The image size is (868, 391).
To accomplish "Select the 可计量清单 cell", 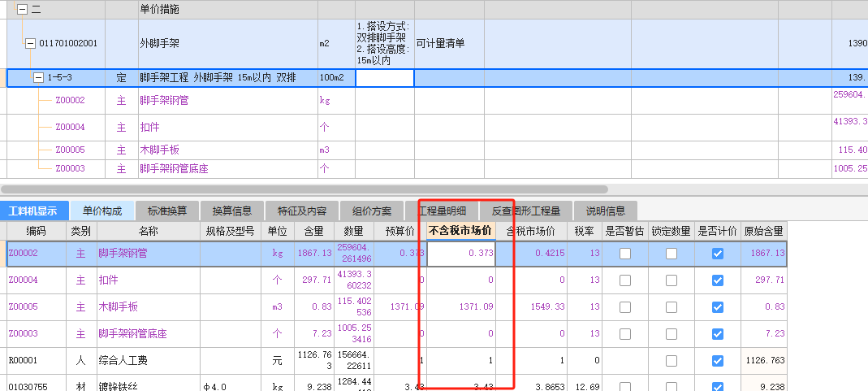I will (x=449, y=43).
